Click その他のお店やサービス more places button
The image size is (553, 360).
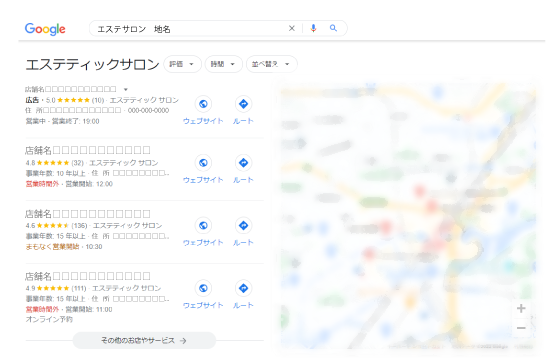click(x=144, y=341)
